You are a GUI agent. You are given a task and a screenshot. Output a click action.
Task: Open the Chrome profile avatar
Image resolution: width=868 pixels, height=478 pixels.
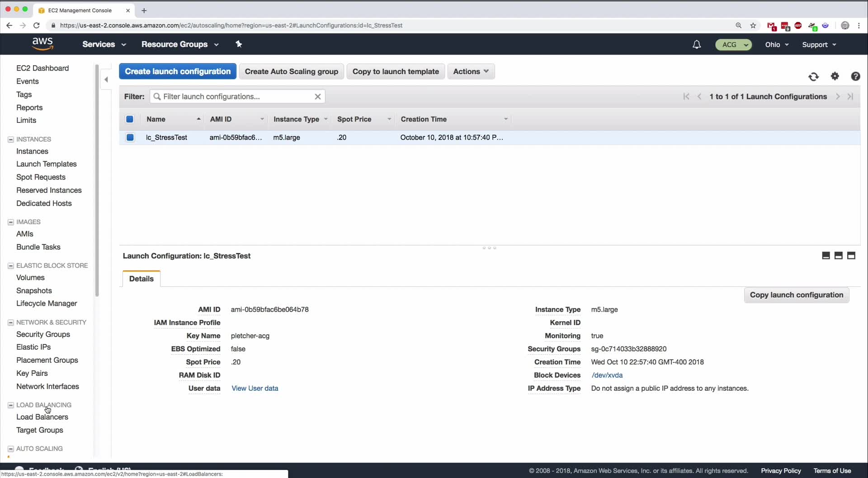coord(845,25)
